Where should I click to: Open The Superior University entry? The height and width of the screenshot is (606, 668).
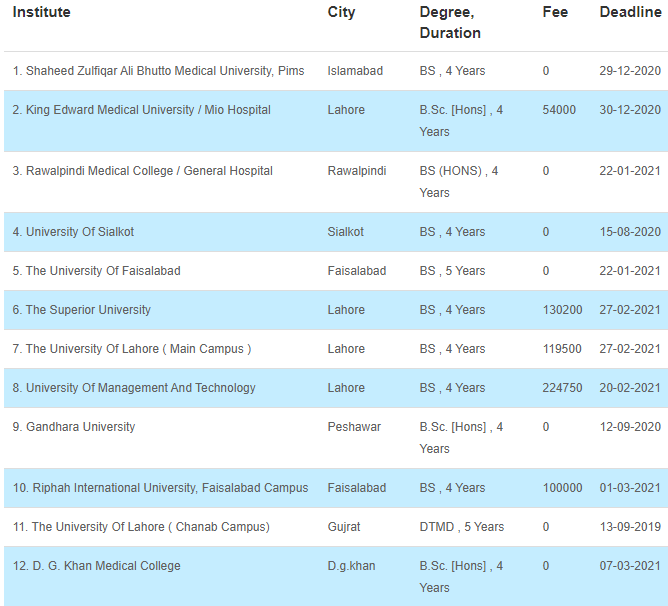[81, 310]
